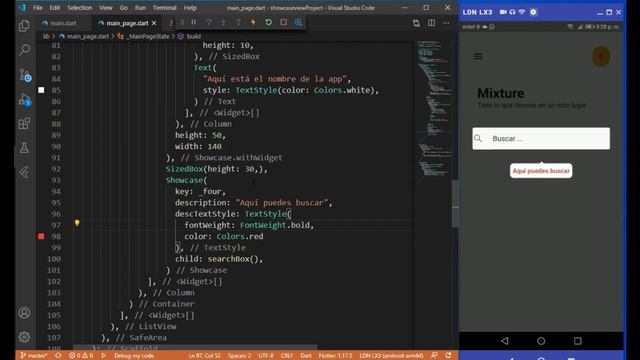This screenshot has height=360, width=640.
Task: Open the Edit menu
Action: pos(55,8)
